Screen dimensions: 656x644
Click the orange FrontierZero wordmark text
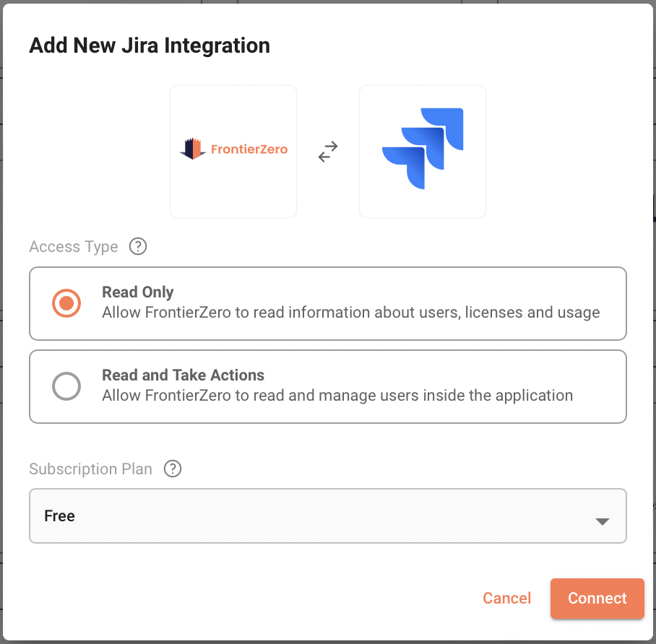coord(249,150)
